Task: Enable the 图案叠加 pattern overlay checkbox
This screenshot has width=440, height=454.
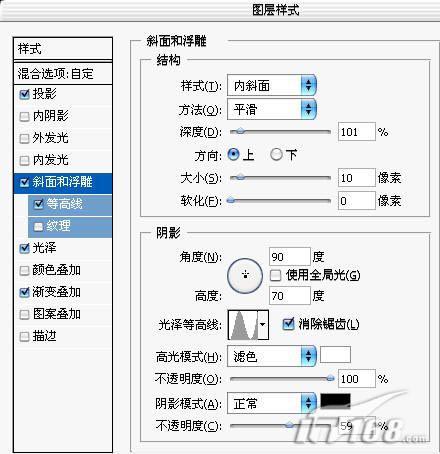Action: 24,314
